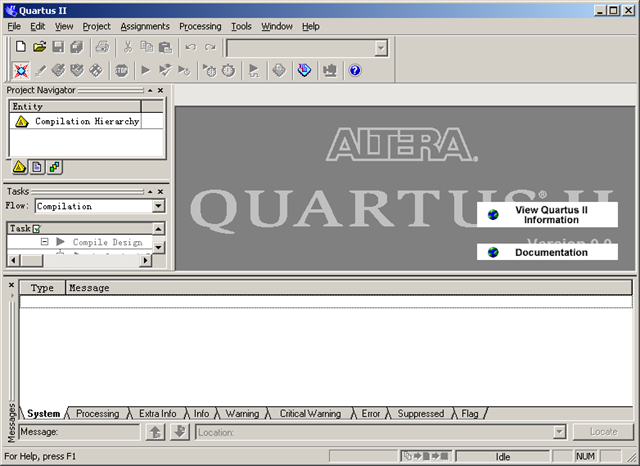Screen dimensions: 640x466
Task: Collapse the Compile Design tree node
Action: coord(45,242)
